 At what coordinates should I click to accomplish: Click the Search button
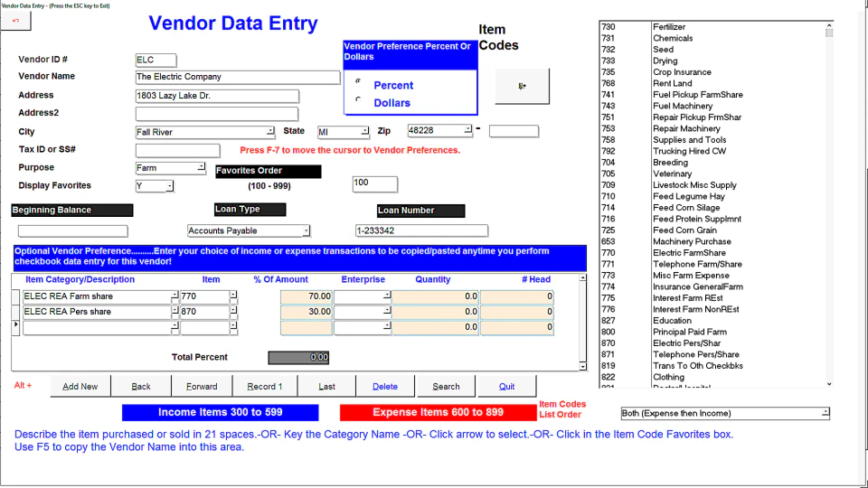coord(446,386)
